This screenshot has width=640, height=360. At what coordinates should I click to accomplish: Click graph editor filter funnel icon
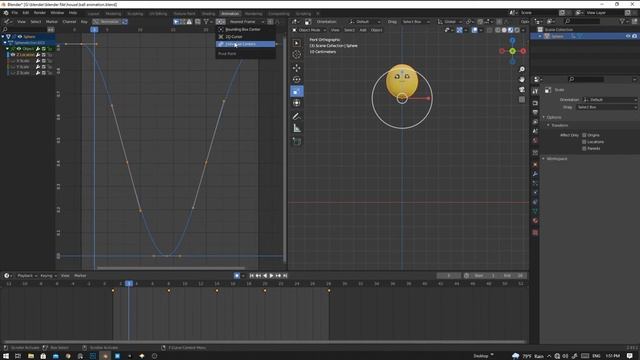206,22
